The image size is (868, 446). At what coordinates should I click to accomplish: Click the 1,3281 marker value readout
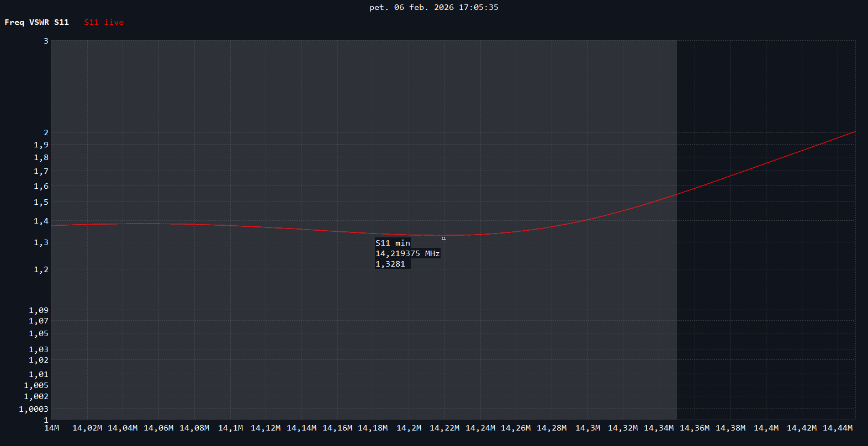(390, 264)
